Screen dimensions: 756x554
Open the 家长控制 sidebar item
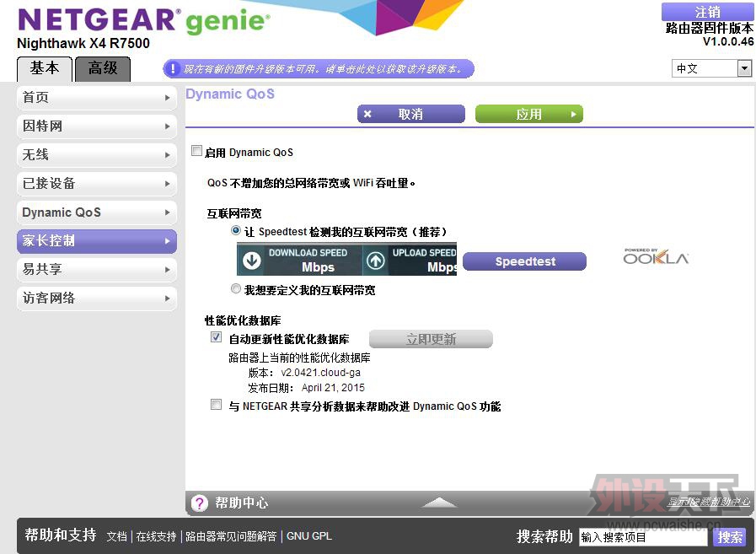[x=97, y=241]
